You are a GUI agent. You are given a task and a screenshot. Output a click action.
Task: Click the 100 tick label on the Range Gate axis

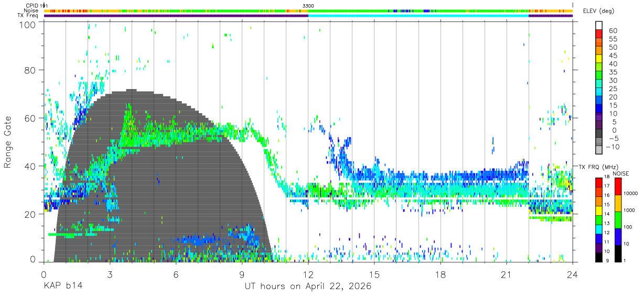(x=28, y=24)
